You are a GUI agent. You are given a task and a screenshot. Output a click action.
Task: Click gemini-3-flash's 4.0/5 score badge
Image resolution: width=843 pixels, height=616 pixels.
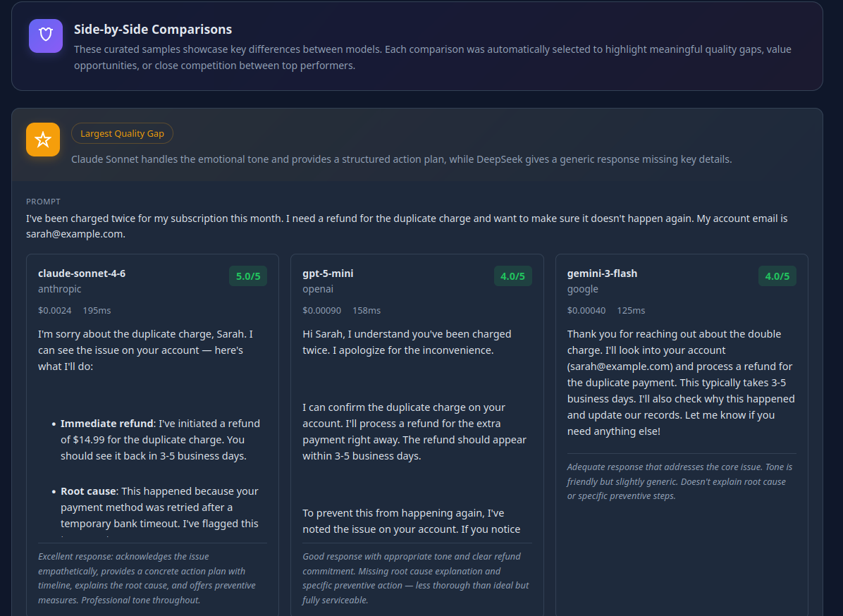[x=777, y=276]
